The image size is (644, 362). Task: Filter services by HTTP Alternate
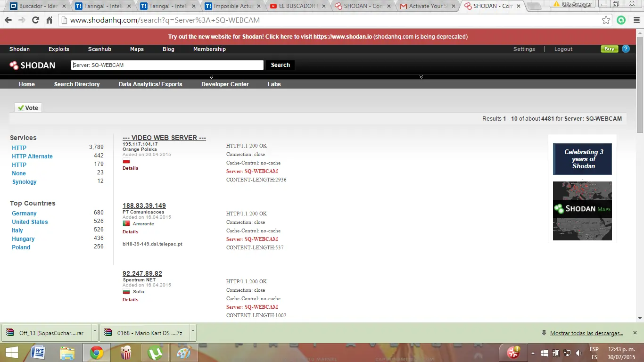tap(32, 156)
